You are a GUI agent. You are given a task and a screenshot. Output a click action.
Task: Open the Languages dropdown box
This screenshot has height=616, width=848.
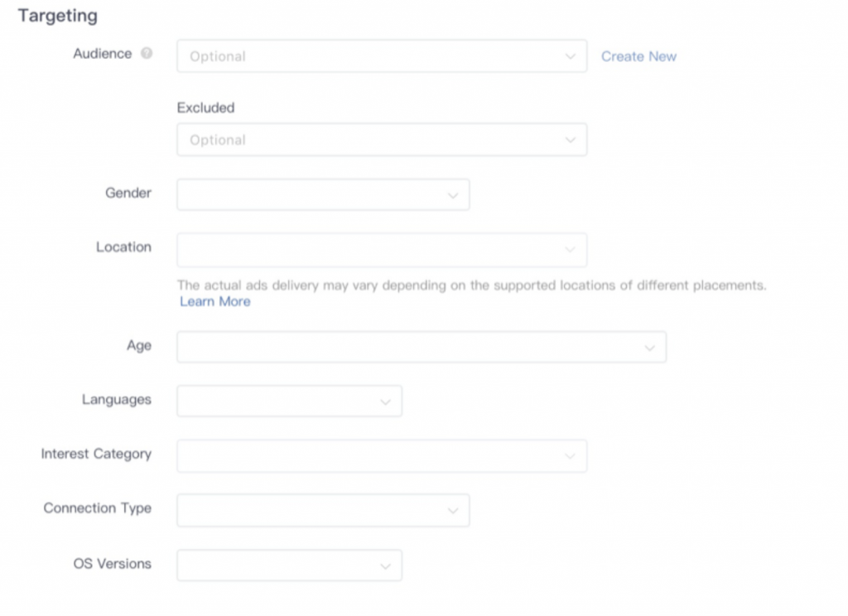tap(289, 401)
